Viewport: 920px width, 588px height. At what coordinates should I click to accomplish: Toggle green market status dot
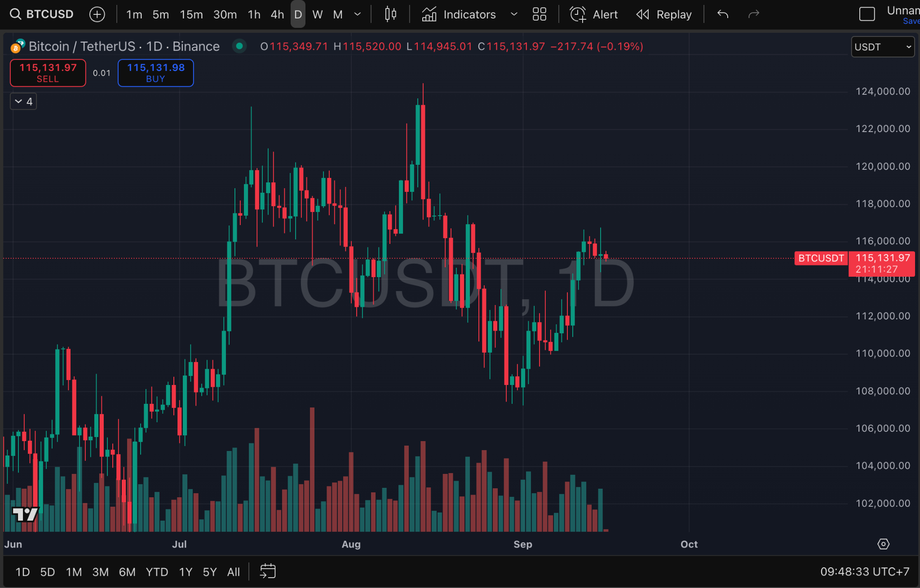[239, 46]
